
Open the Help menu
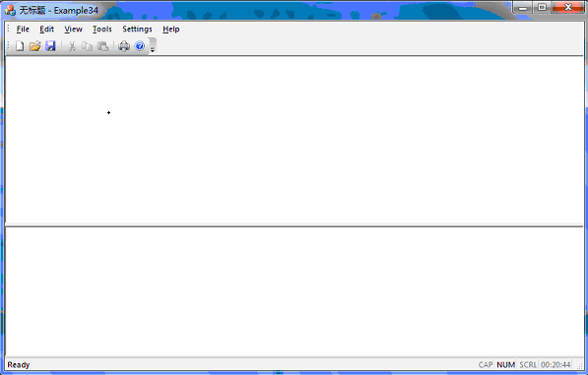[171, 29]
